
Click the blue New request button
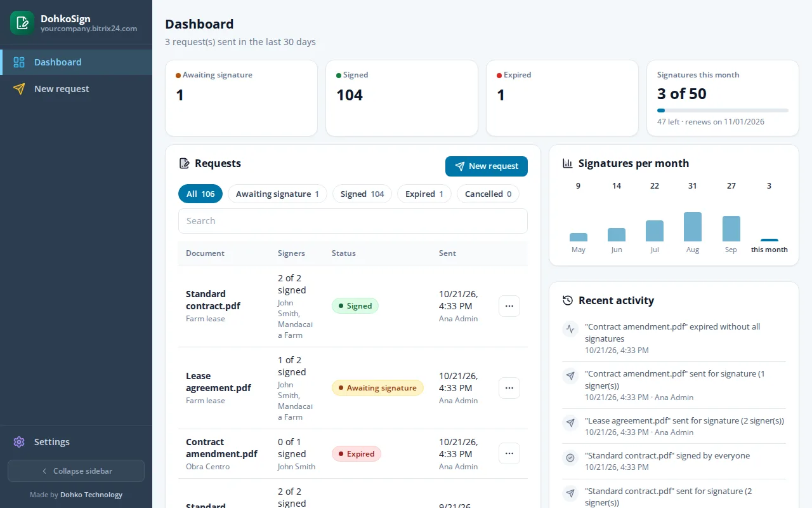(487, 166)
